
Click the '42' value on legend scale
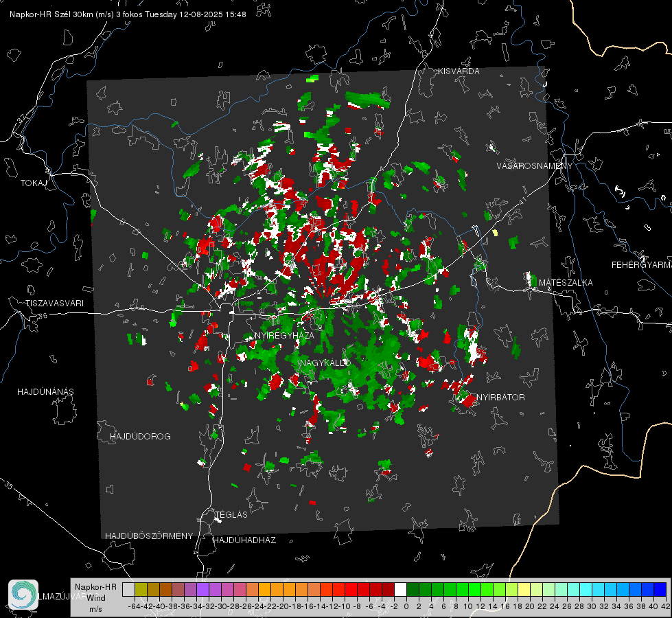(666, 606)
